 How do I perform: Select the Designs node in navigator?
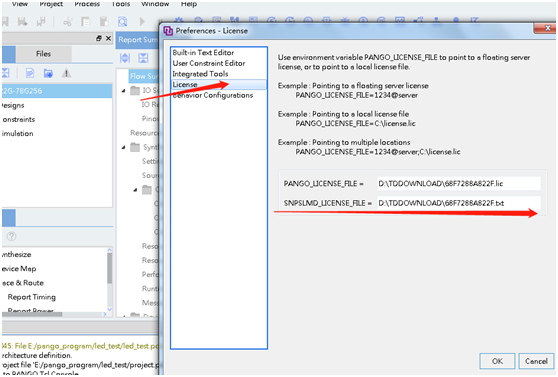[13, 105]
